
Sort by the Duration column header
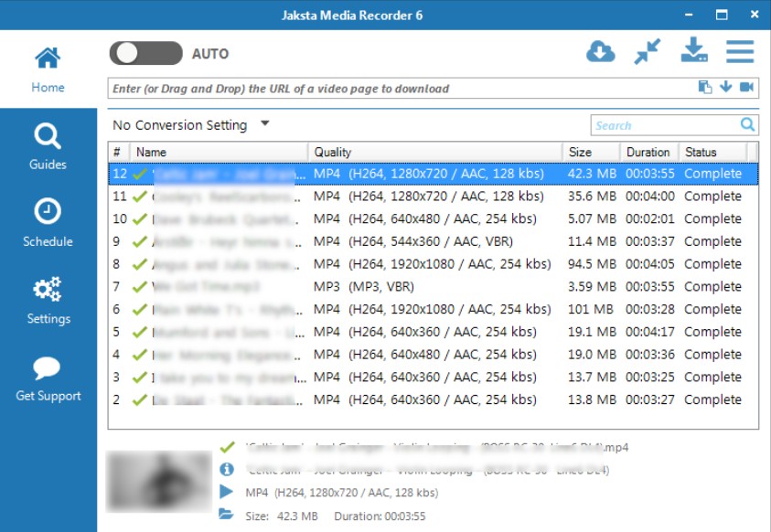coord(649,153)
